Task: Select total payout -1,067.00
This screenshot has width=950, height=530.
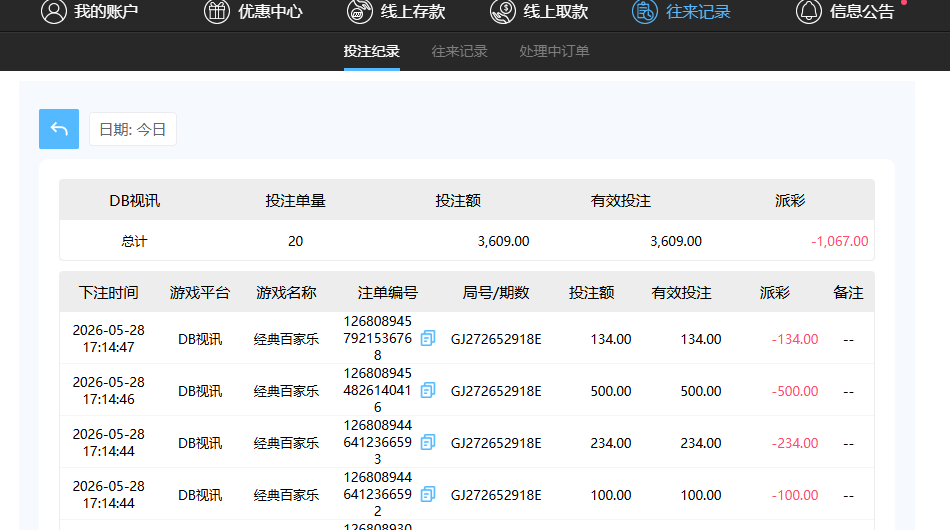Action: (840, 241)
